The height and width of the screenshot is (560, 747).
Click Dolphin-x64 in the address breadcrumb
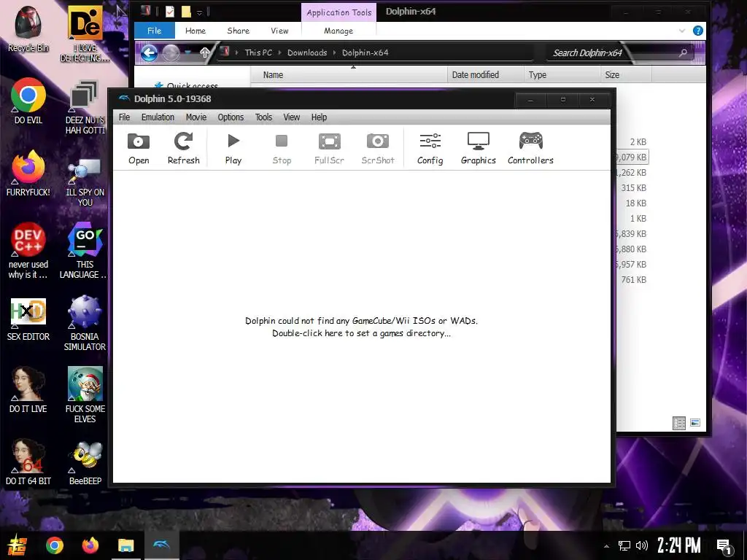coord(365,52)
